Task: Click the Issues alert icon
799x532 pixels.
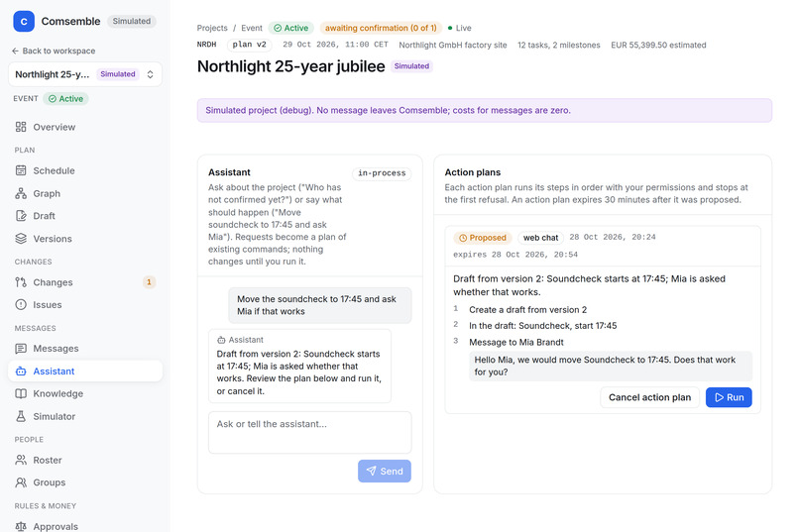Action: (x=21, y=304)
